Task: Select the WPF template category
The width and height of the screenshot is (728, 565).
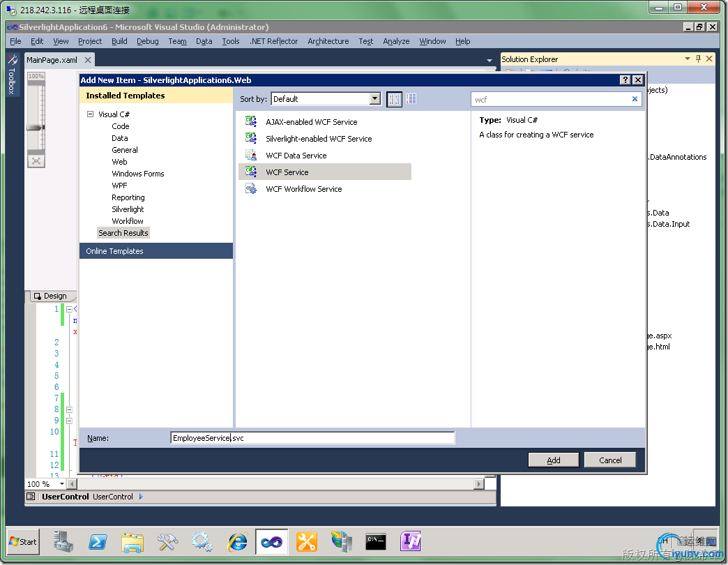Action: [119, 186]
